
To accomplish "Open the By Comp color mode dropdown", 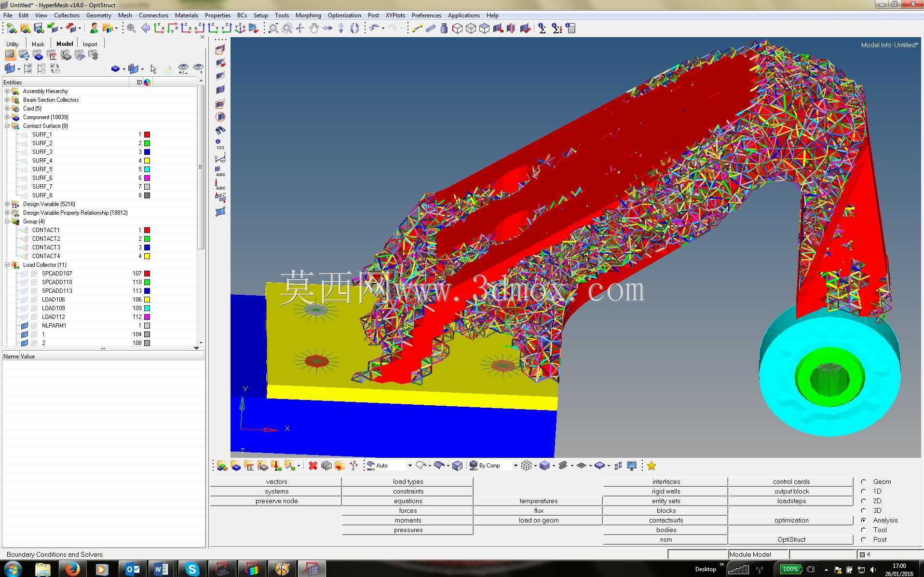I will coord(515,466).
